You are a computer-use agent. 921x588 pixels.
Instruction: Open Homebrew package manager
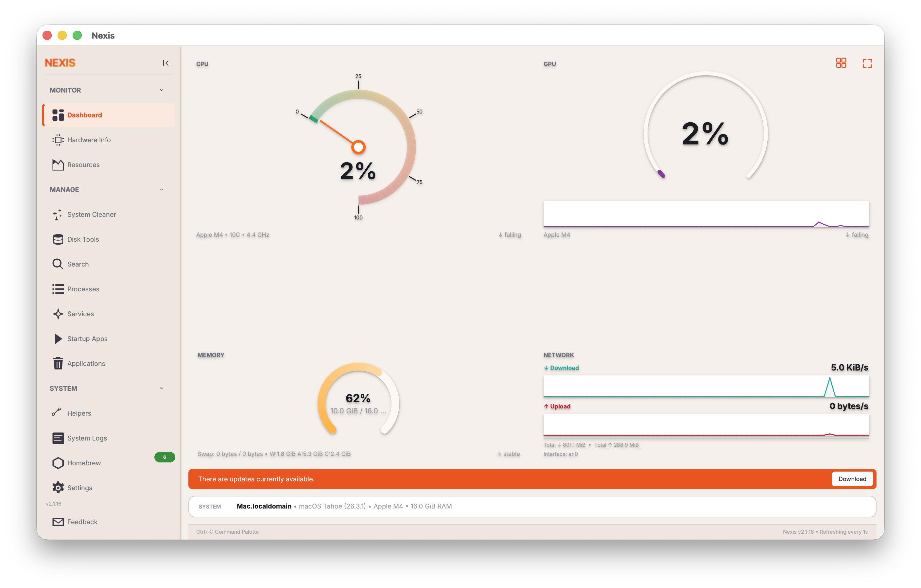84,463
